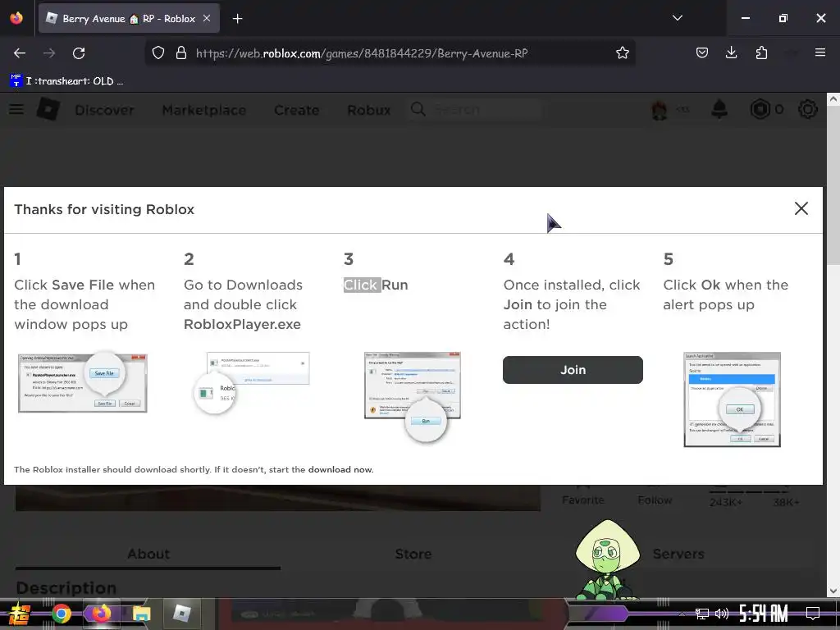Open Roblox side navigation hamburger menu
This screenshot has height=630, width=840.
click(16, 109)
